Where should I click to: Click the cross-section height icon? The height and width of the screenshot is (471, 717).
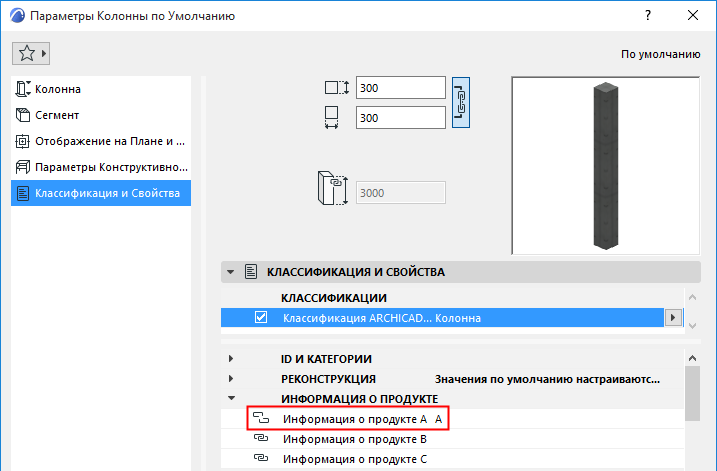point(337,87)
